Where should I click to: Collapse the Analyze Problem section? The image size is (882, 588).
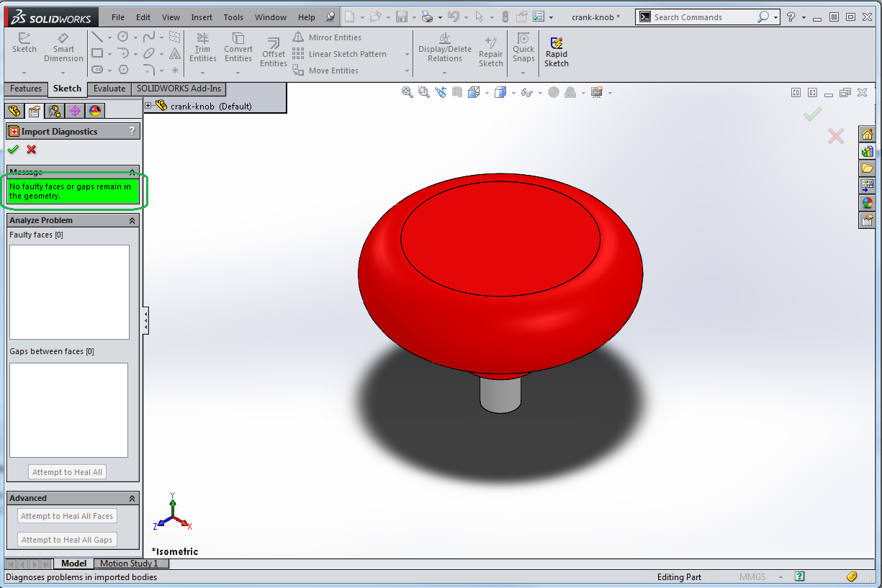coord(132,220)
